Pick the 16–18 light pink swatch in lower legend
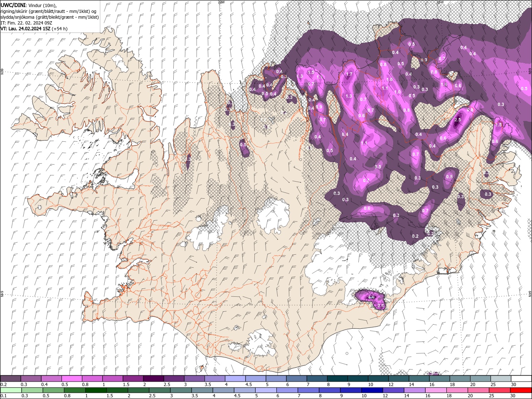 [x=436, y=390]
